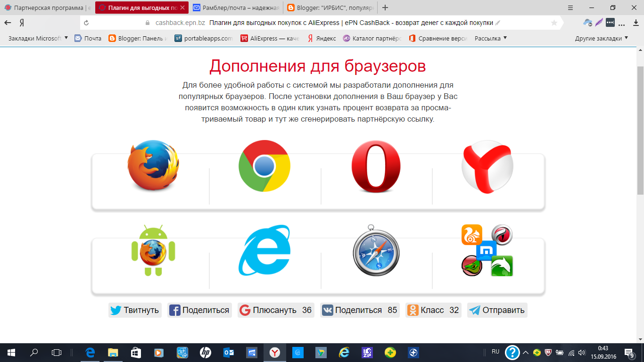
Task: Click the Дополнения для браузеров heading
Action: (x=318, y=66)
